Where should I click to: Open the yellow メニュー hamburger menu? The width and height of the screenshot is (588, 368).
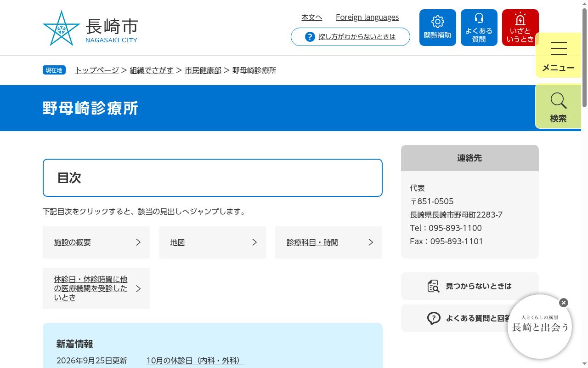[x=558, y=55]
